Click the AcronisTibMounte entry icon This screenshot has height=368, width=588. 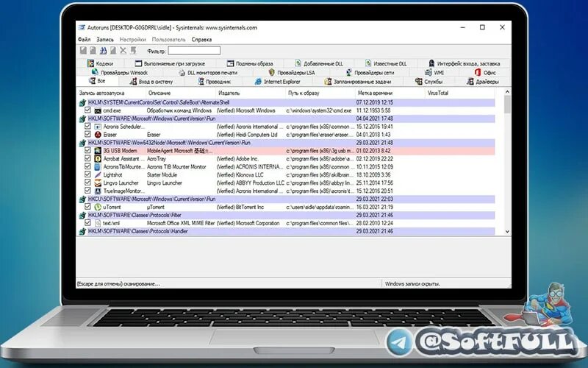pos(98,167)
